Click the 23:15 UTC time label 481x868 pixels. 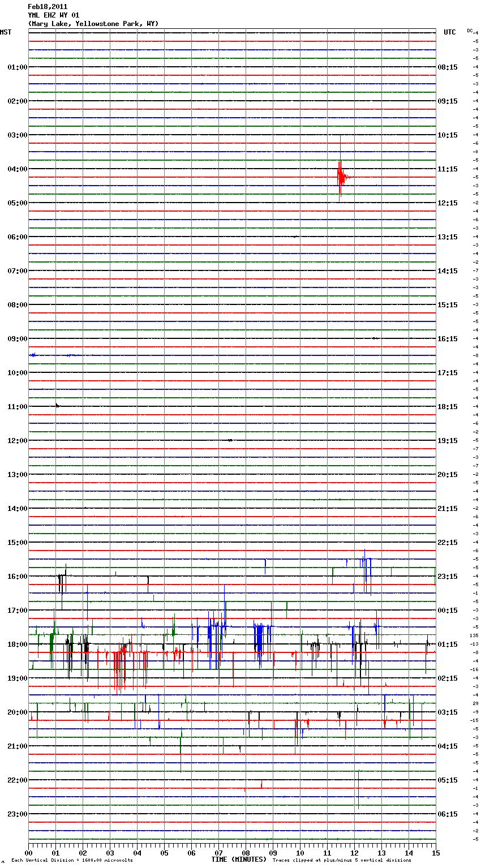coord(448,577)
